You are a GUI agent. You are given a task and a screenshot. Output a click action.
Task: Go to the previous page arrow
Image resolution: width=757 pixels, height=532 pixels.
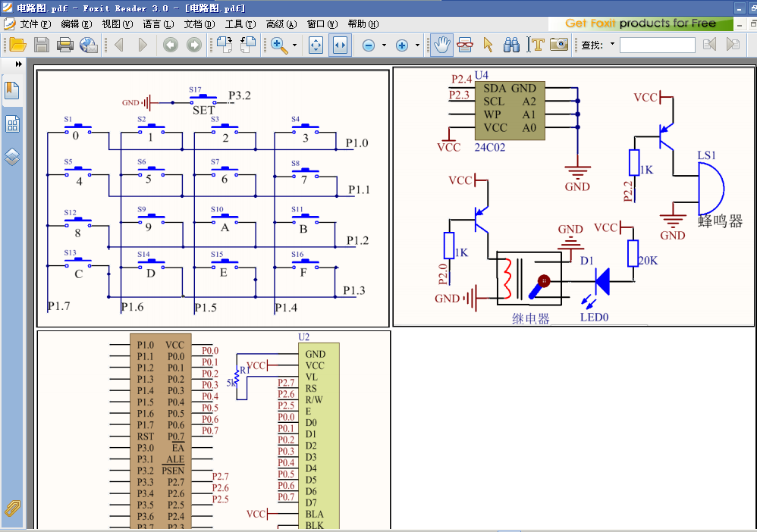pos(119,45)
